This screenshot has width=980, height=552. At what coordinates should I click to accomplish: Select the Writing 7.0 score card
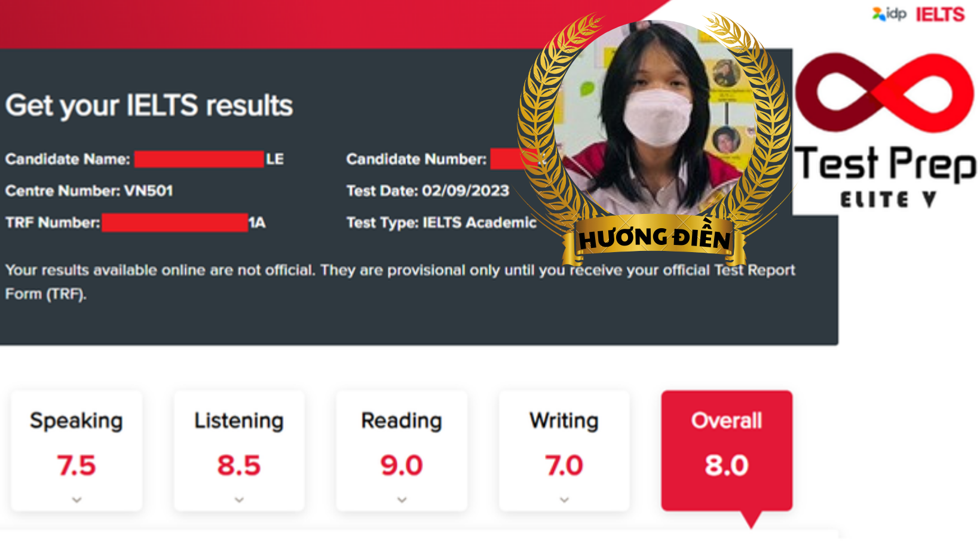(564, 451)
